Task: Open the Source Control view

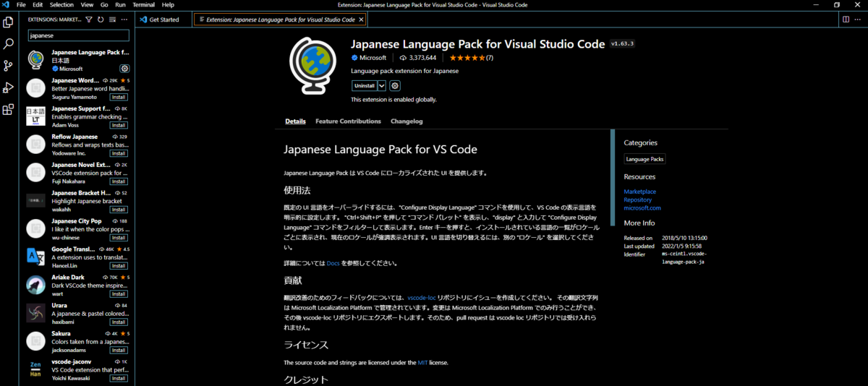Action: pyautogui.click(x=8, y=66)
